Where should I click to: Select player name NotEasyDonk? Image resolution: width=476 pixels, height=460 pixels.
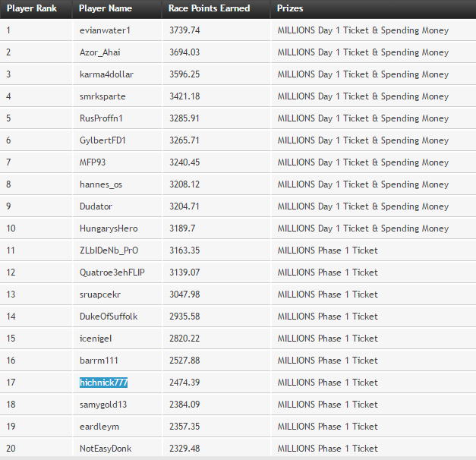[106, 449]
